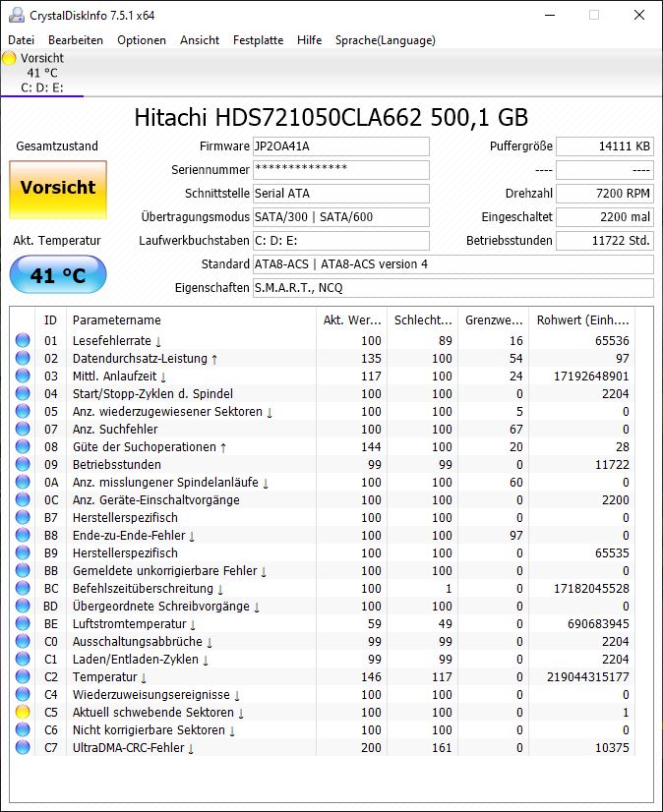
Task: Click the Grenzwe... column header
Action: tap(493, 320)
